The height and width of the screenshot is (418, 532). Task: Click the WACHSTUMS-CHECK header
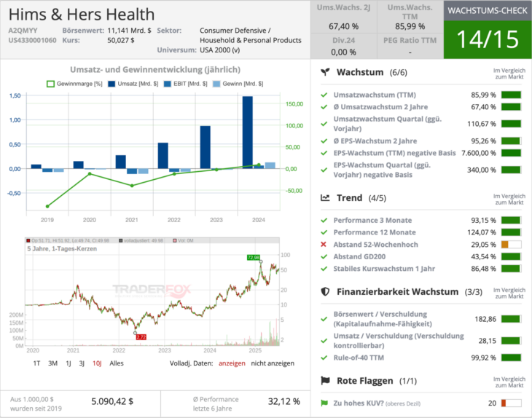pyautogui.click(x=488, y=10)
